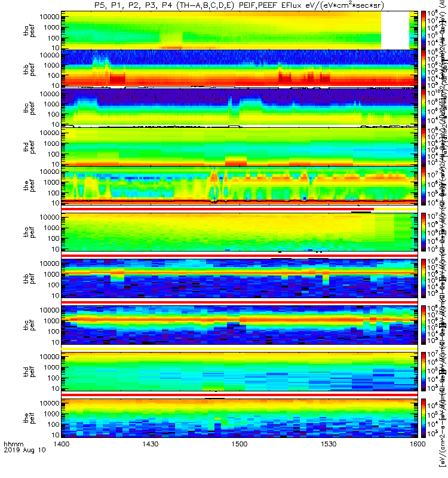Viewport: 448px width, 478px height.
Task: Click the yellow status bar above thd peif panel
Action: pos(240,348)
